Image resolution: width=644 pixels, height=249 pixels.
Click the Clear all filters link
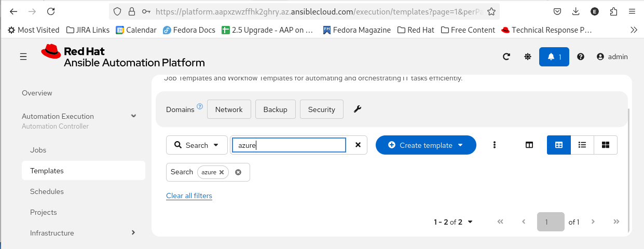189,196
